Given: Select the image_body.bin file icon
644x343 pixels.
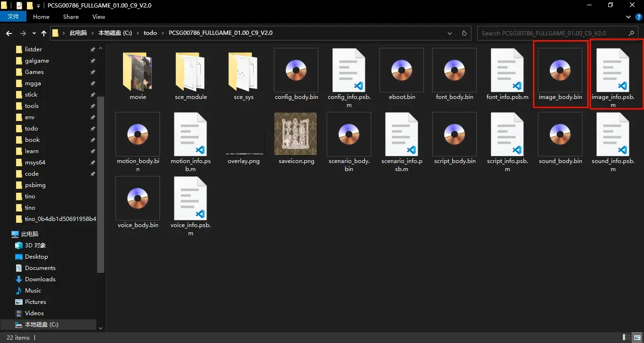Looking at the screenshot, I should [560, 70].
